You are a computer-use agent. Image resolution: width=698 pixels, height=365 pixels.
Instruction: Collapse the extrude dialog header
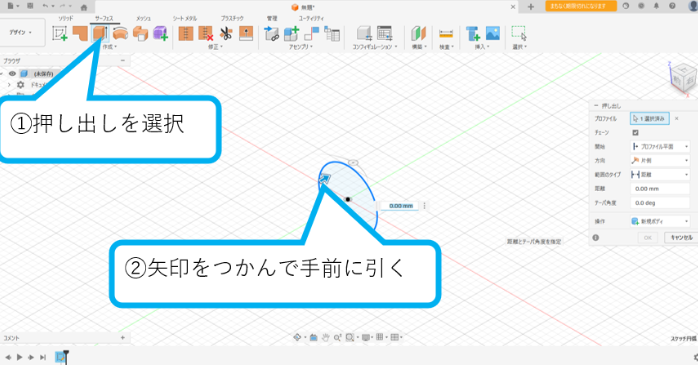[x=596, y=106]
